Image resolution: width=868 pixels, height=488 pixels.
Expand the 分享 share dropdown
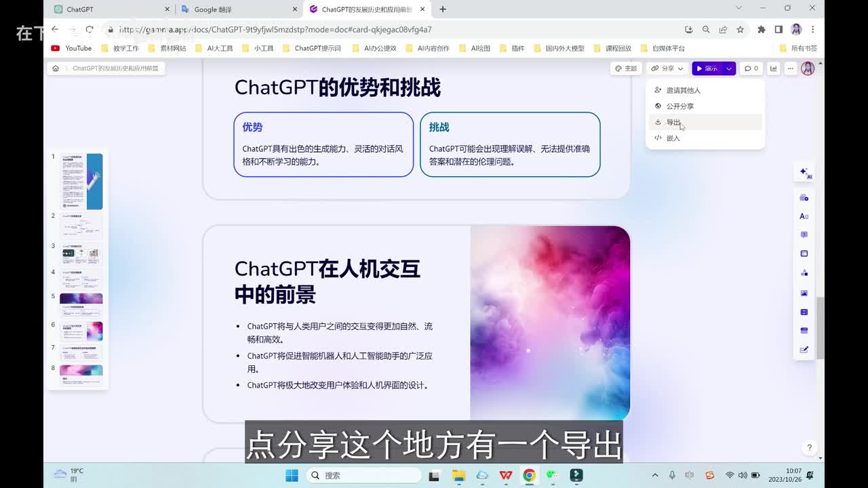point(667,68)
